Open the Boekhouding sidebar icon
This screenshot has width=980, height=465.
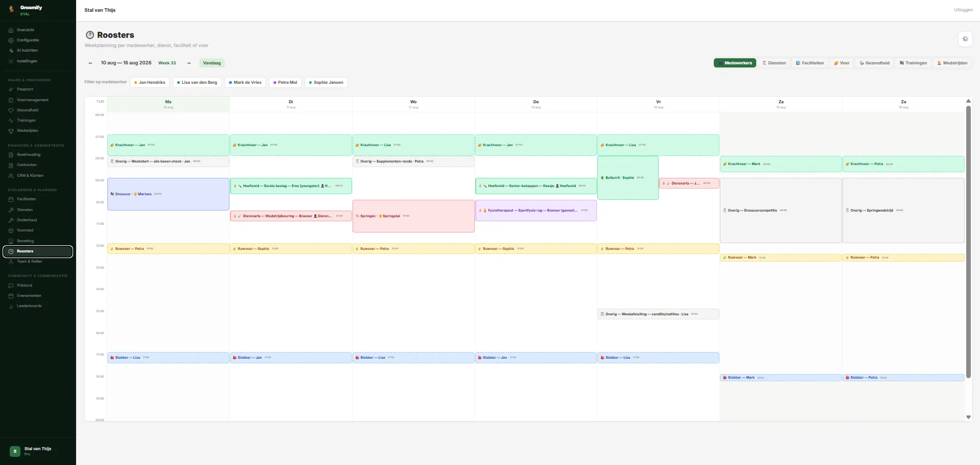tap(11, 155)
